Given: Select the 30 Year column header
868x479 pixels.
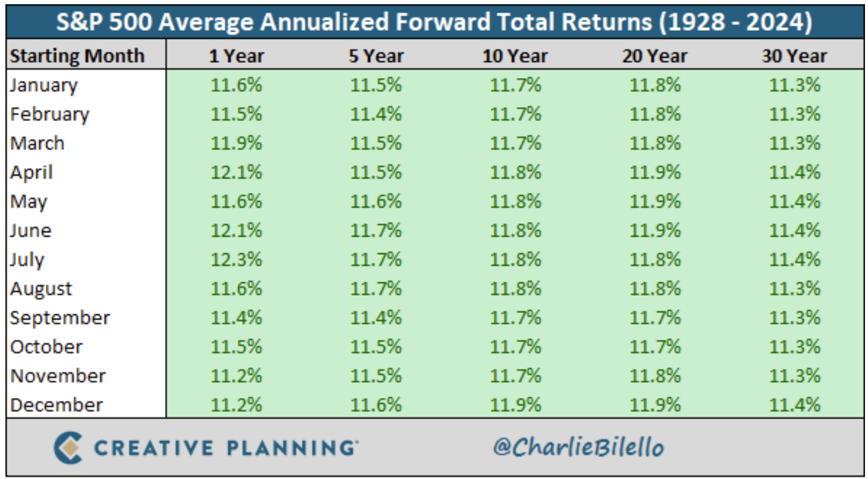Looking at the screenshot, I should click(794, 56).
